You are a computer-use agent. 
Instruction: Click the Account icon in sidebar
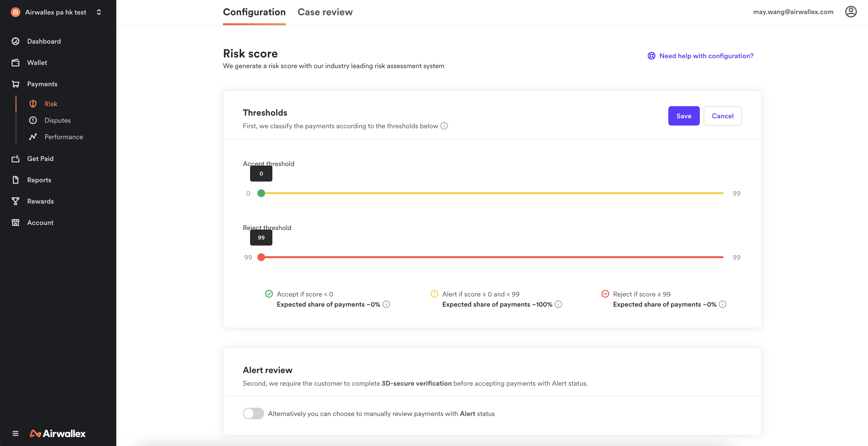(x=16, y=223)
